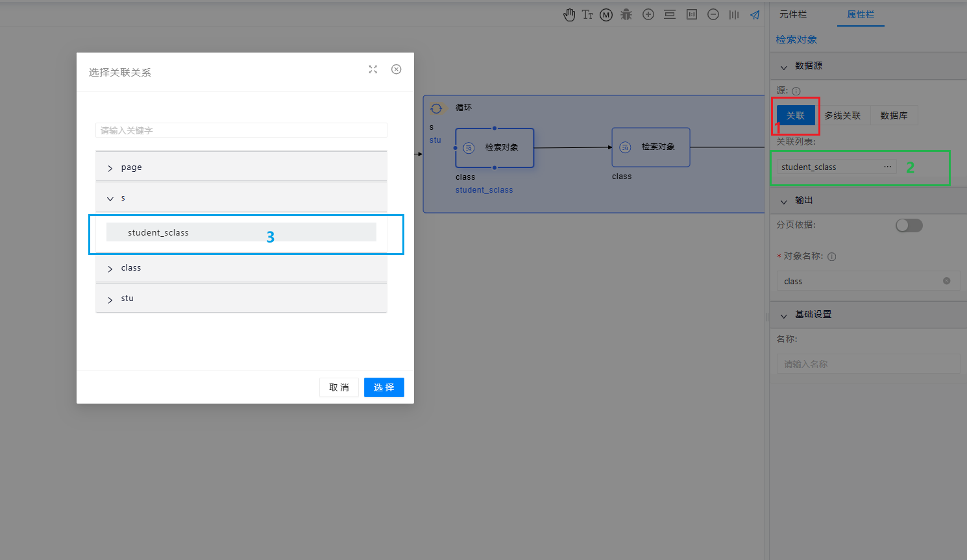Viewport: 967px width, 560px height.
Task: Click the zoom in plus icon
Action: pyautogui.click(x=648, y=14)
